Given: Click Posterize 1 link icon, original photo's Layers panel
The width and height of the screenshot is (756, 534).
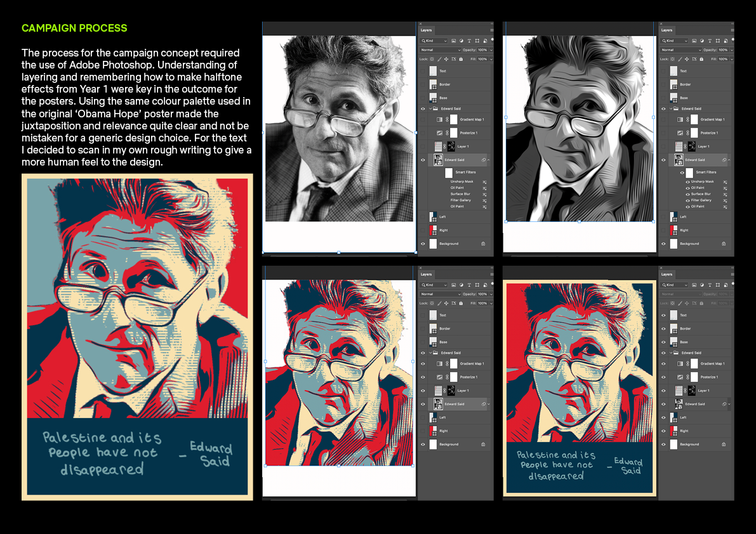Looking at the screenshot, I should pyautogui.click(x=448, y=133).
